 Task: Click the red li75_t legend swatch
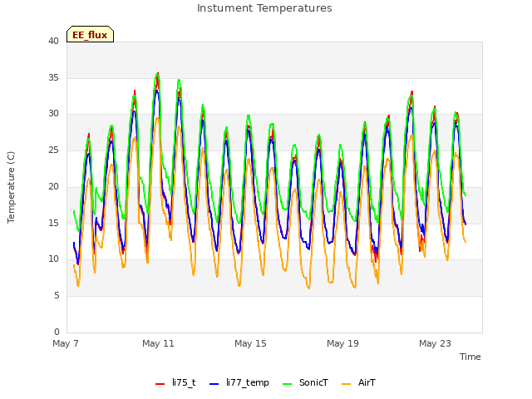(x=160, y=384)
